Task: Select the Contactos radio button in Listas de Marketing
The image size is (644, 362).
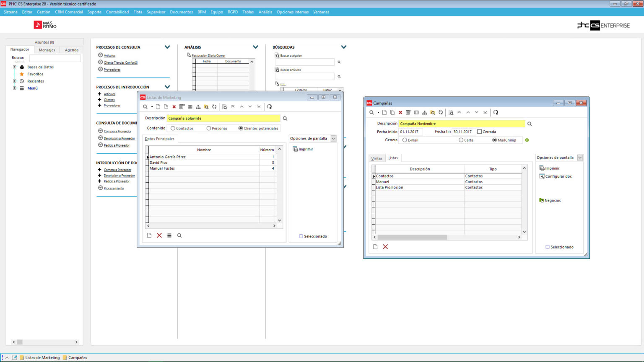Action: [x=173, y=128]
